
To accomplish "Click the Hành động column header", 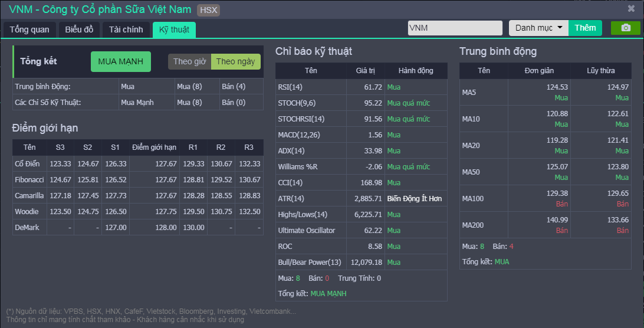I will [x=416, y=70].
